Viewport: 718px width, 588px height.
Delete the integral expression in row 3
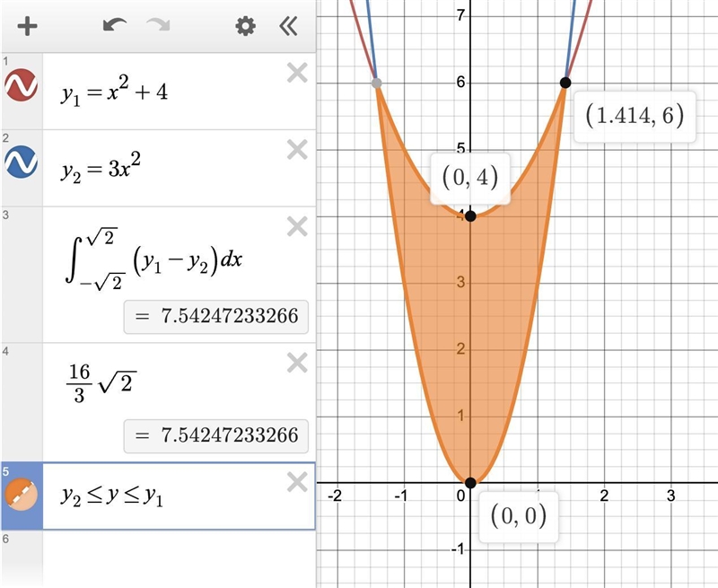[297, 227]
